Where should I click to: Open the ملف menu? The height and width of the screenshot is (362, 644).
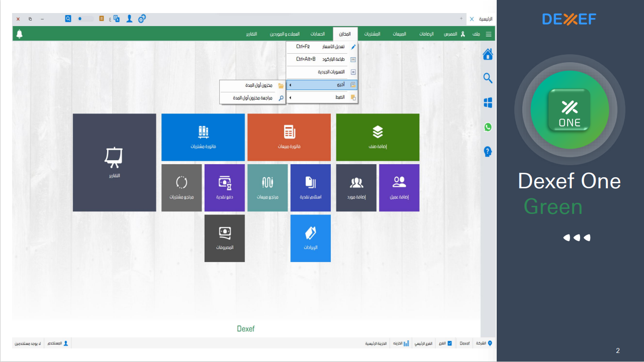pos(476,34)
